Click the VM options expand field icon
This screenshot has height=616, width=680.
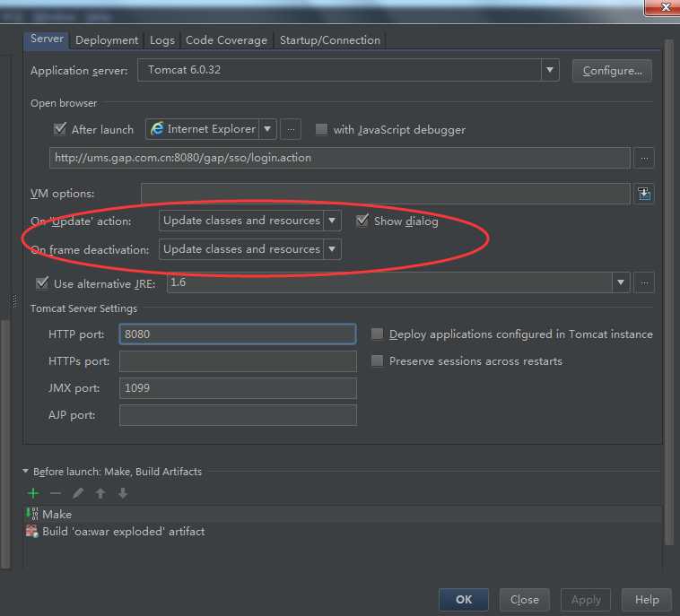644,194
